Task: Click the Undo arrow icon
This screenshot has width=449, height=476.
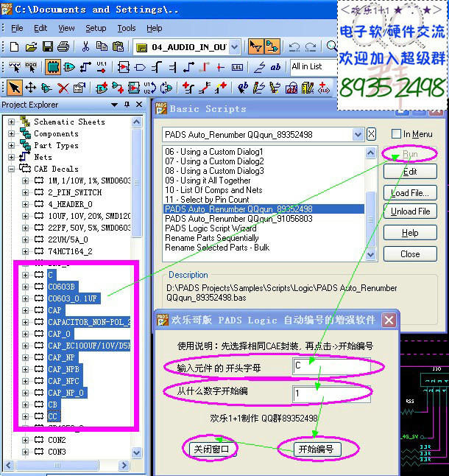Action: click(x=294, y=47)
